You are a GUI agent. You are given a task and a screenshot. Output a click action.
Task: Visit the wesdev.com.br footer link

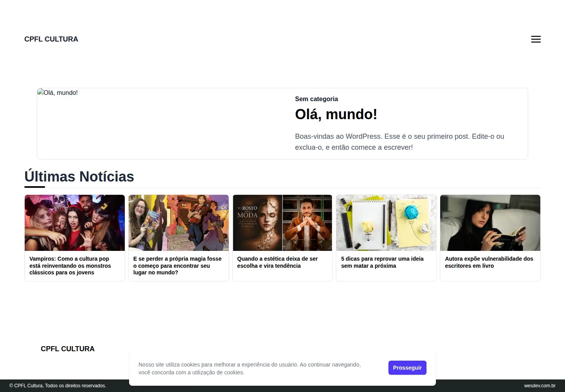click(x=540, y=386)
